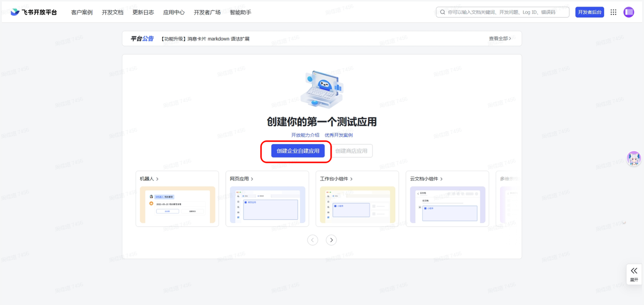Click the 平台公告 announcement label
Screen dimensions: 644x305
click(x=140, y=38)
